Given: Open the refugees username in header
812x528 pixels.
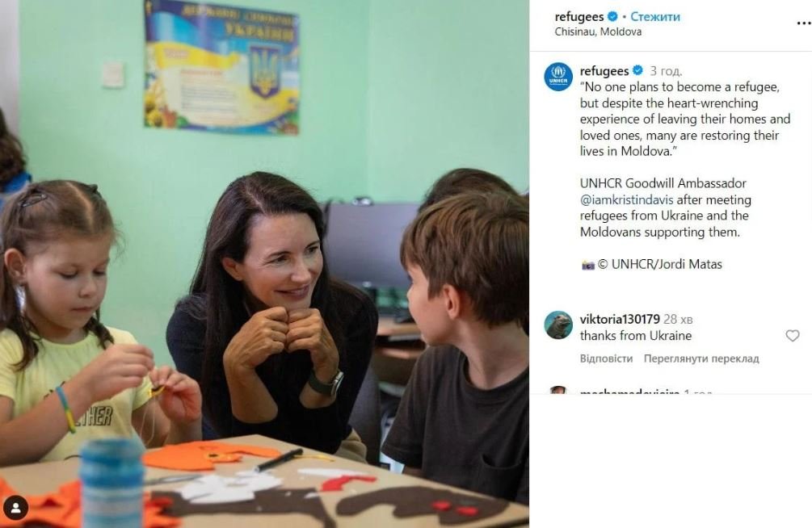Looking at the screenshot, I should pyautogui.click(x=579, y=17).
